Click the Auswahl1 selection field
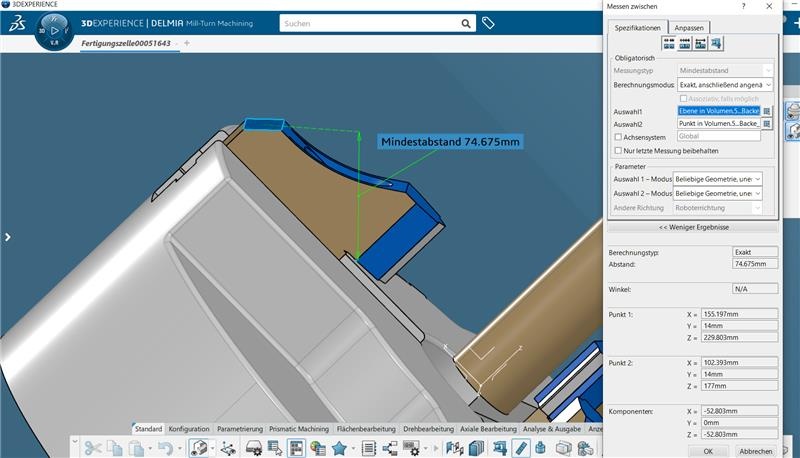800x458 pixels. pos(719,111)
